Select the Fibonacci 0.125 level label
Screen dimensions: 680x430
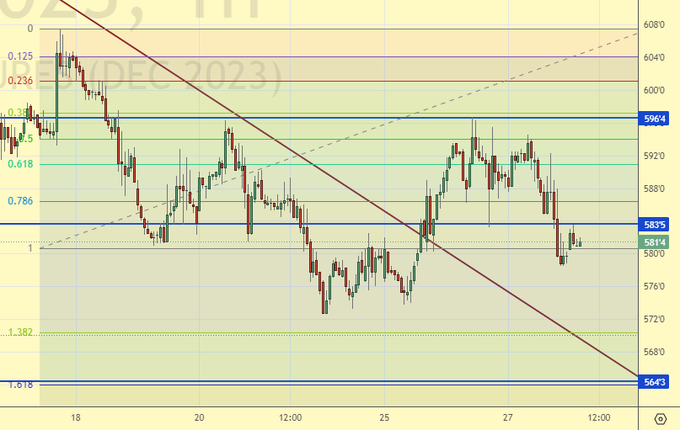point(19,56)
